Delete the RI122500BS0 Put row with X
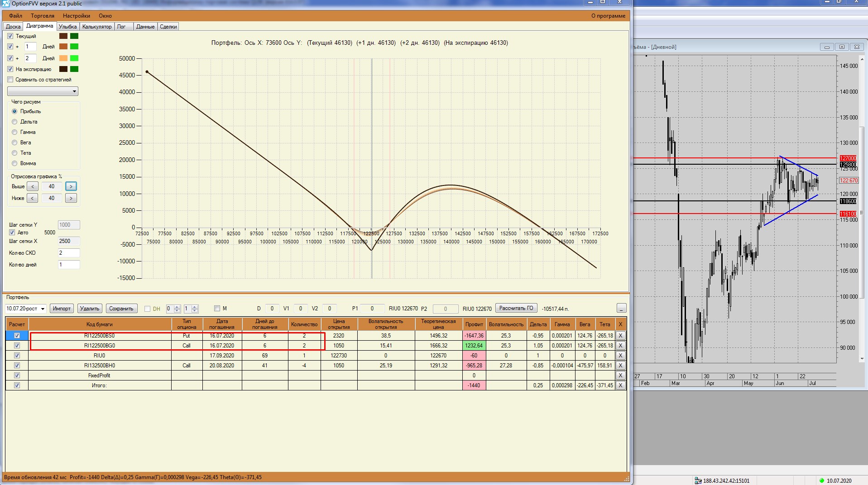The width and height of the screenshot is (868, 485). (x=620, y=336)
